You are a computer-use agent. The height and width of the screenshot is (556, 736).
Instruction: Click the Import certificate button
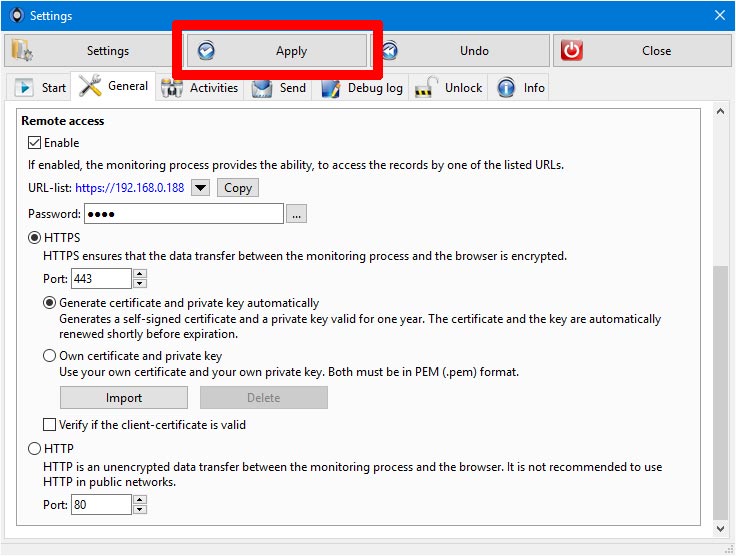pyautogui.click(x=124, y=398)
